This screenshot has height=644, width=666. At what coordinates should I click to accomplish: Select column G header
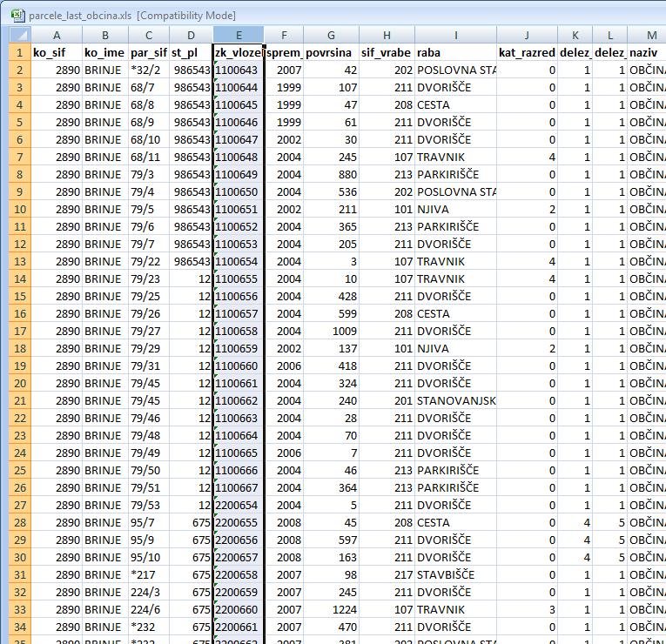coord(332,36)
